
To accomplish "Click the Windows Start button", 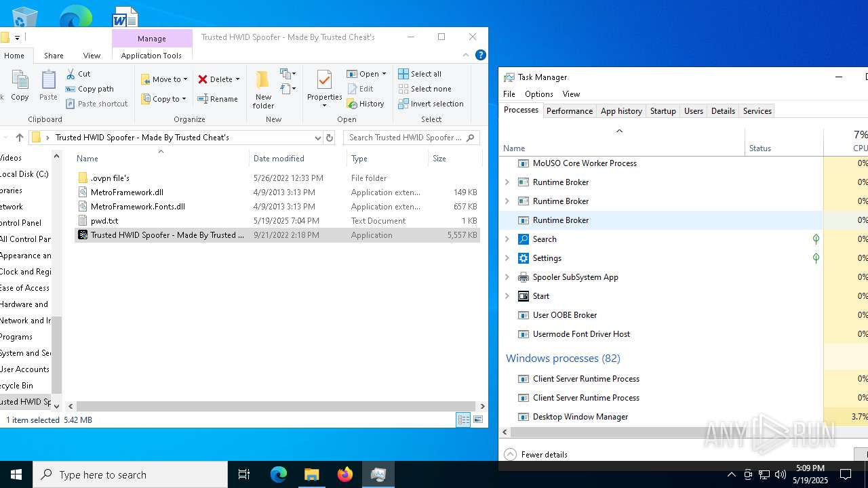I will [x=16, y=474].
